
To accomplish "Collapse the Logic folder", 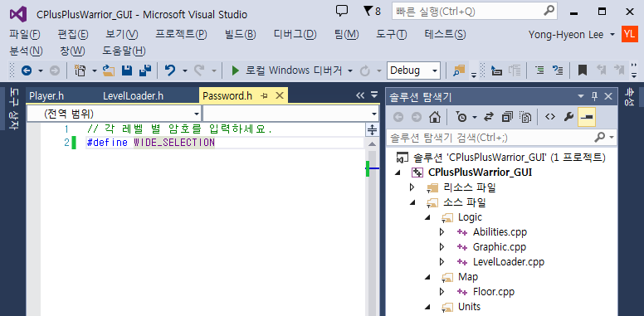I will (427, 217).
